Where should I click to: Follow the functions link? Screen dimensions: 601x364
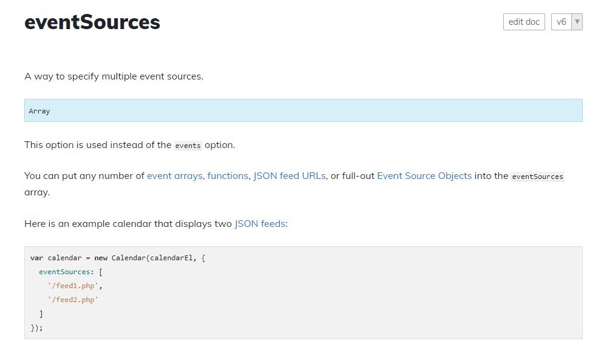[228, 176]
